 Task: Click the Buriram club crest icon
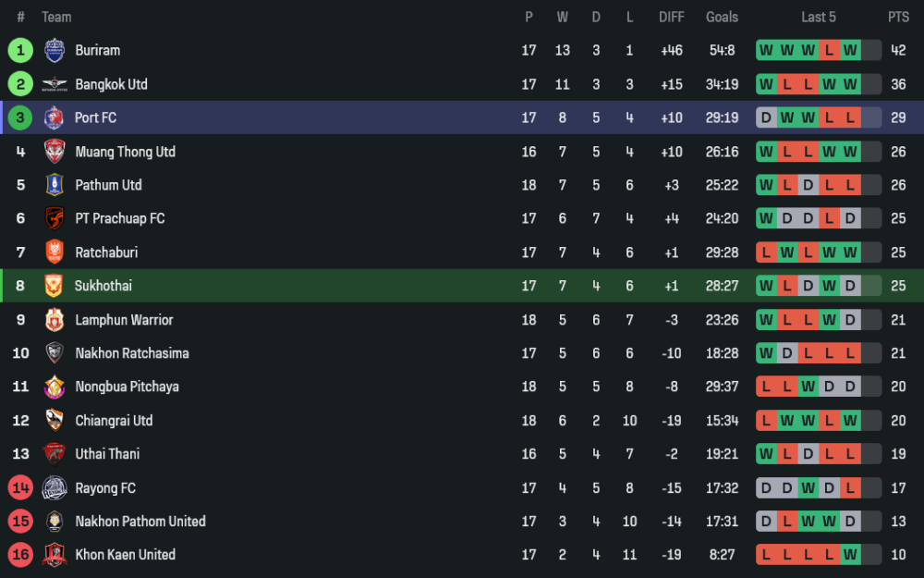(55, 51)
